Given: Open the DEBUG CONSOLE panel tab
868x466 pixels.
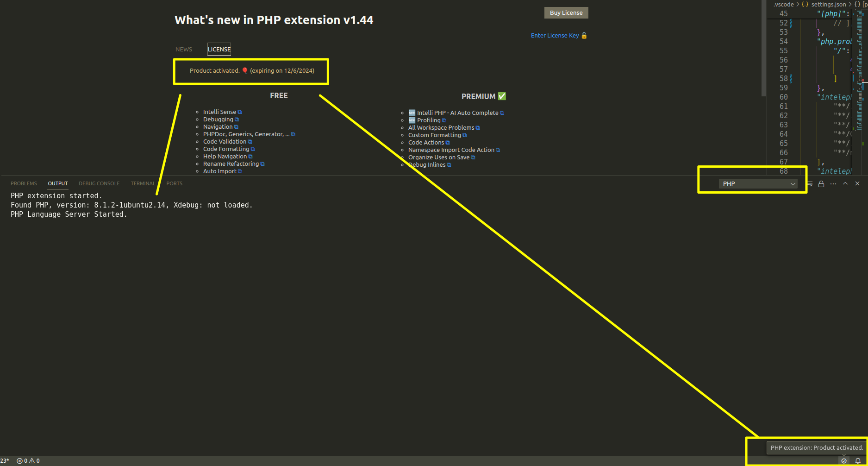Looking at the screenshot, I should coord(99,183).
